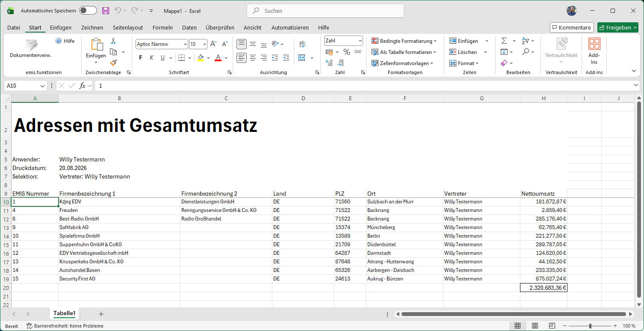Screen dimensions: 644x331
Task: Toggle left text alignment
Action: point(242,57)
